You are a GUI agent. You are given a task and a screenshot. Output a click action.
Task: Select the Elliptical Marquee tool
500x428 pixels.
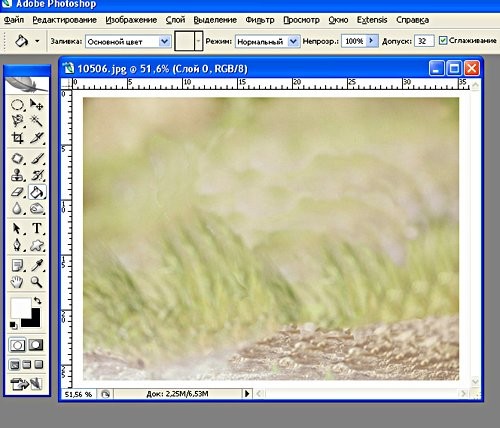[17, 105]
